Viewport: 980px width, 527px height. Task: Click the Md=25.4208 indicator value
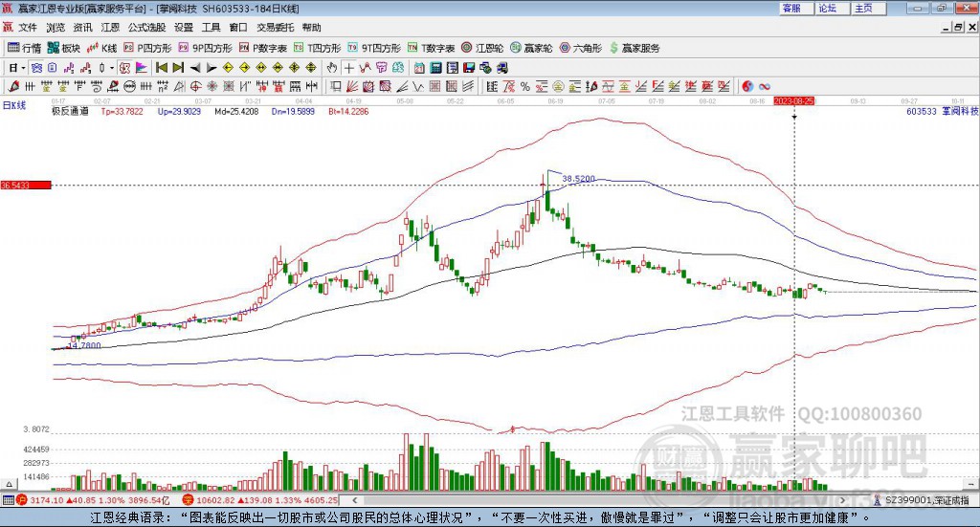tap(236, 111)
